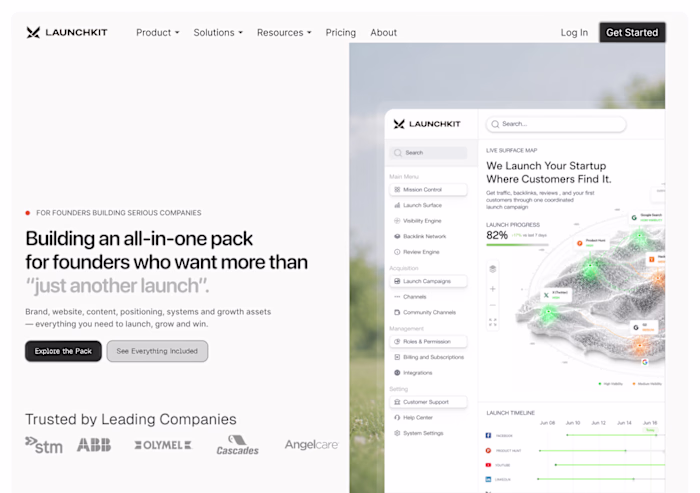Click the Trusted by Leading Companies heading
The image size is (700, 493).
pyautogui.click(x=131, y=419)
